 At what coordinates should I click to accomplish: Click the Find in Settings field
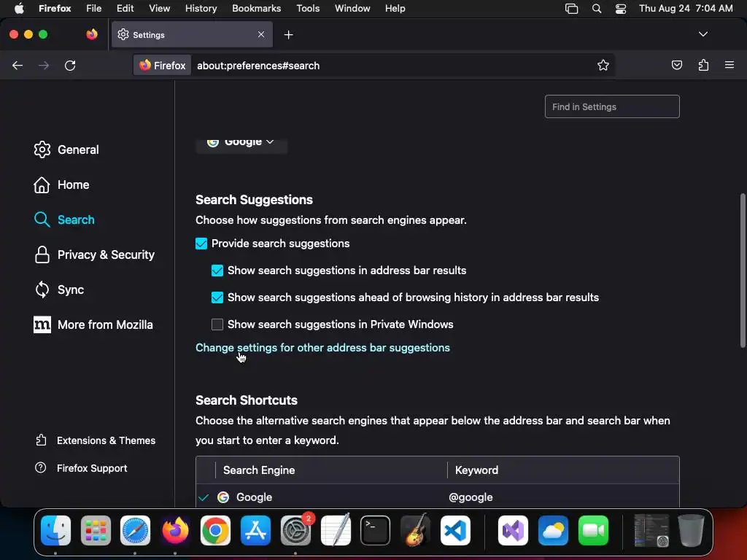612,106
